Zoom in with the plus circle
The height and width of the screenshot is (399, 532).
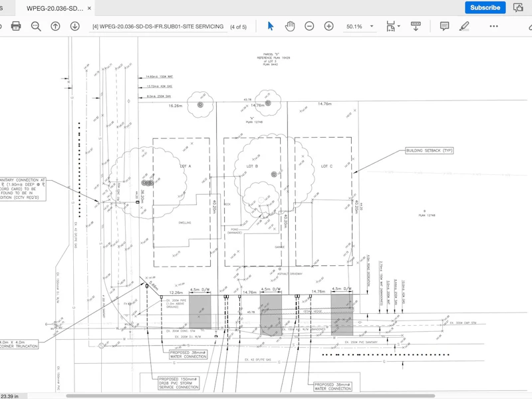click(x=329, y=26)
